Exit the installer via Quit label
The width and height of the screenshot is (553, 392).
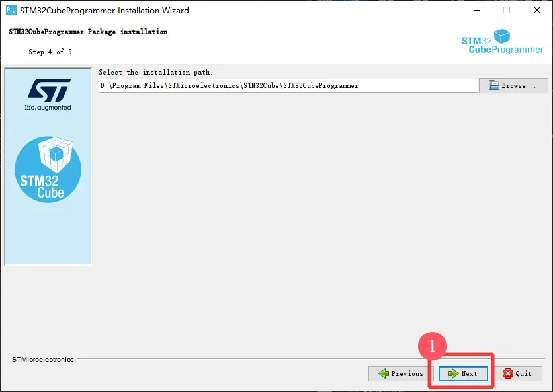524,373
